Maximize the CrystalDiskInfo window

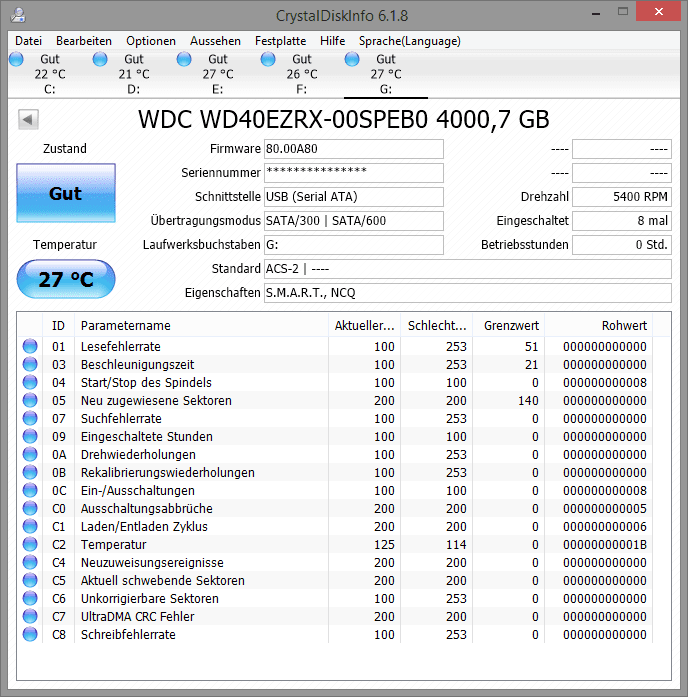coord(623,12)
